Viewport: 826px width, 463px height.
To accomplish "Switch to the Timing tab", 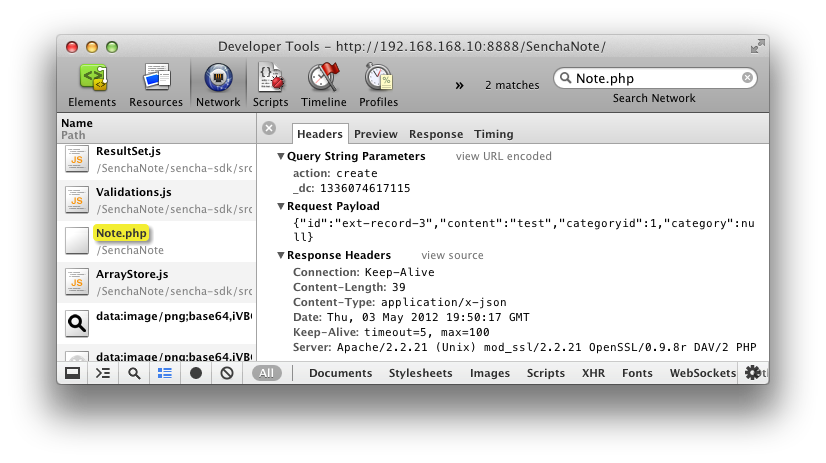I will point(493,134).
